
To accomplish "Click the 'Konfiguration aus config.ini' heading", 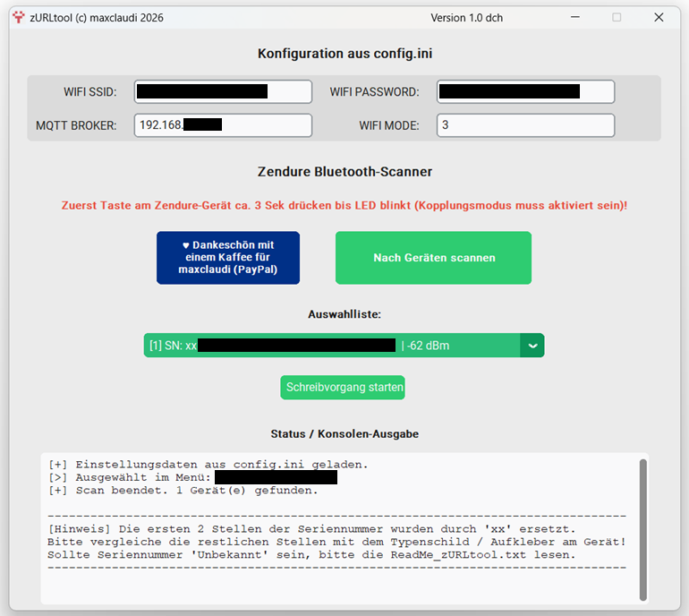I will tap(344, 54).
